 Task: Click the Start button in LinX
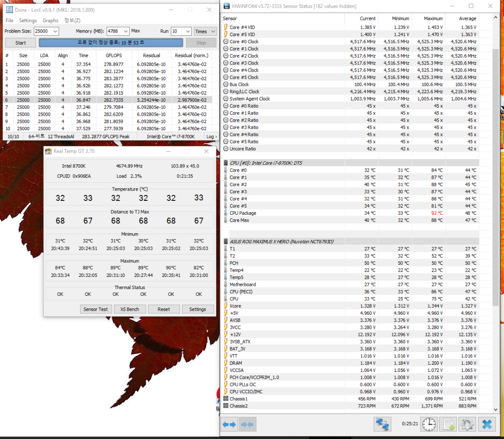pos(21,43)
